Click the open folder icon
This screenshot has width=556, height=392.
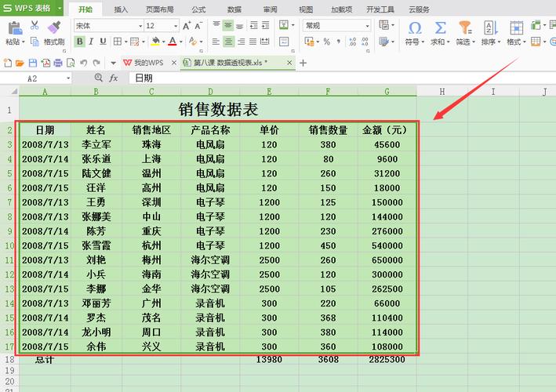tap(20, 63)
